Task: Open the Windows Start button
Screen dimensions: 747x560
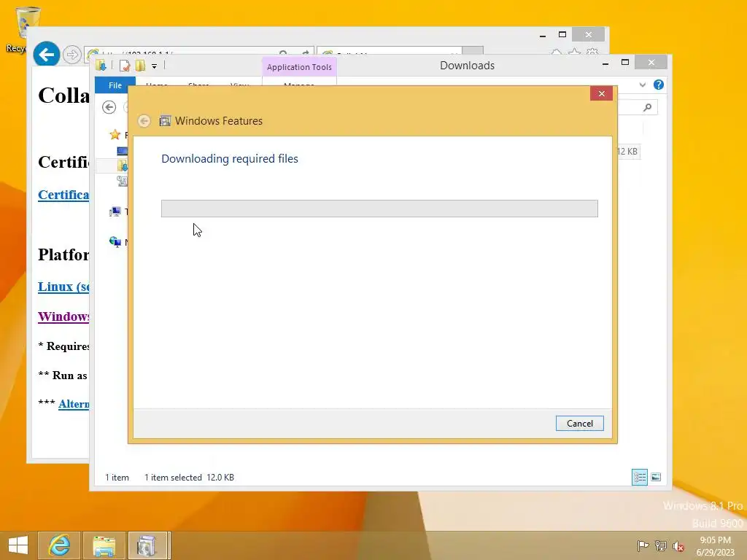Action: (18, 545)
